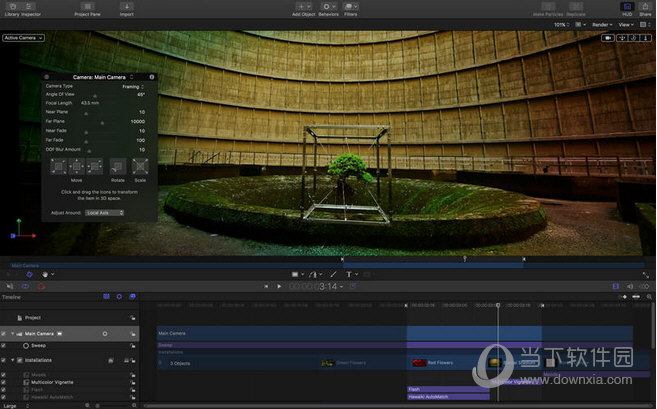Select the HUD Rotate control
657x409 pixels.
[x=118, y=166]
